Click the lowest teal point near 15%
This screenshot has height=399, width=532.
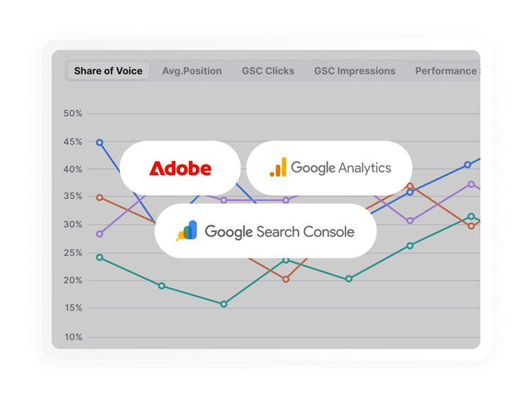[224, 304]
